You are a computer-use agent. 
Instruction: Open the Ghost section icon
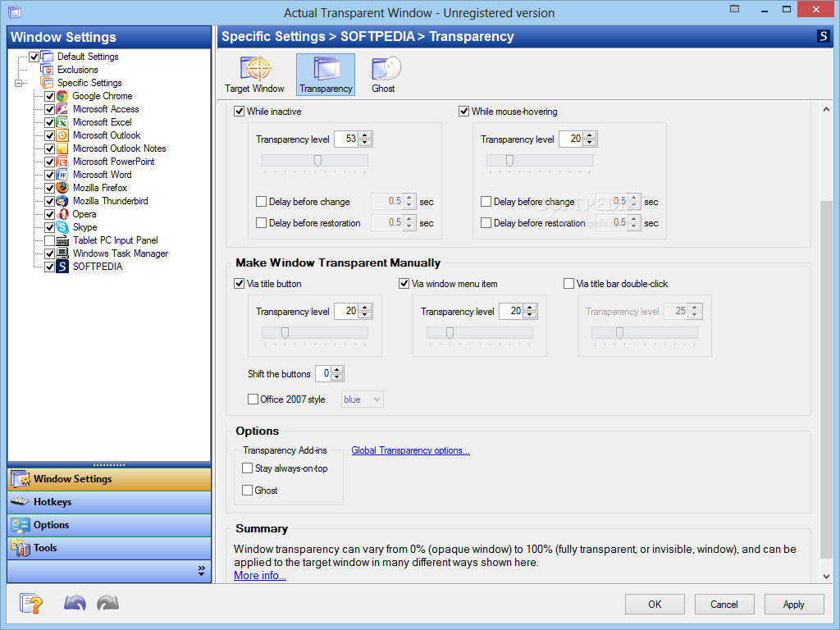[384, 69]
